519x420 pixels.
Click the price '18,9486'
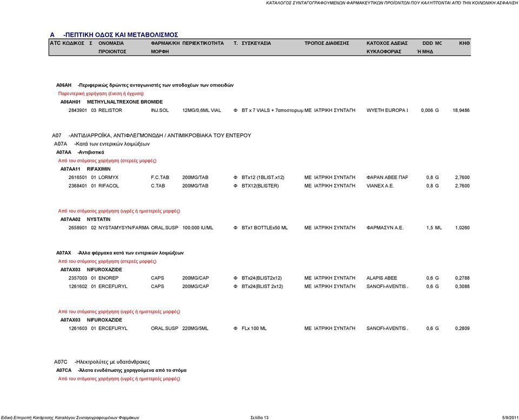(x=461, y=110)
